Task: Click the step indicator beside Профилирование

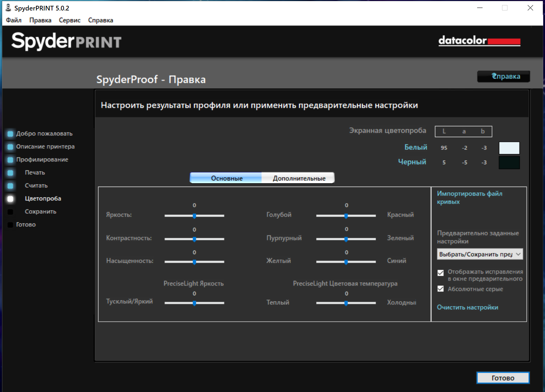Action: tap(10, 160)
